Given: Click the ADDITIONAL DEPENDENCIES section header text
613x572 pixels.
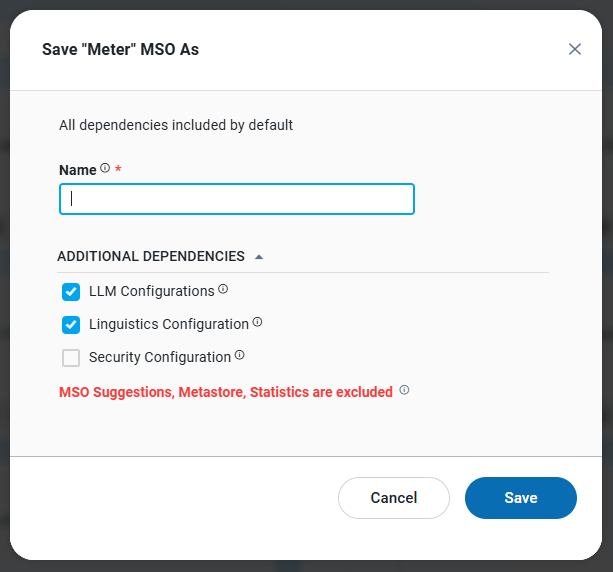Looking at the screenshot, I should pos(151,256).
